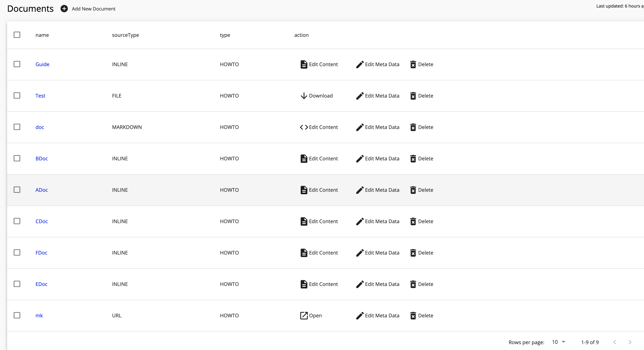The width and height of the screenshot is (644, 350).
Task: Sort by the name column header
Action: pos(42,35)
